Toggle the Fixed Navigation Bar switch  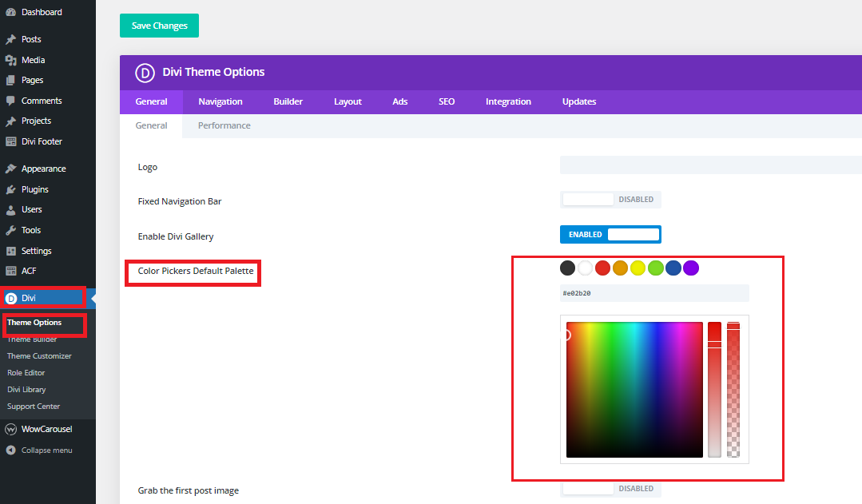tap(610, 200)
